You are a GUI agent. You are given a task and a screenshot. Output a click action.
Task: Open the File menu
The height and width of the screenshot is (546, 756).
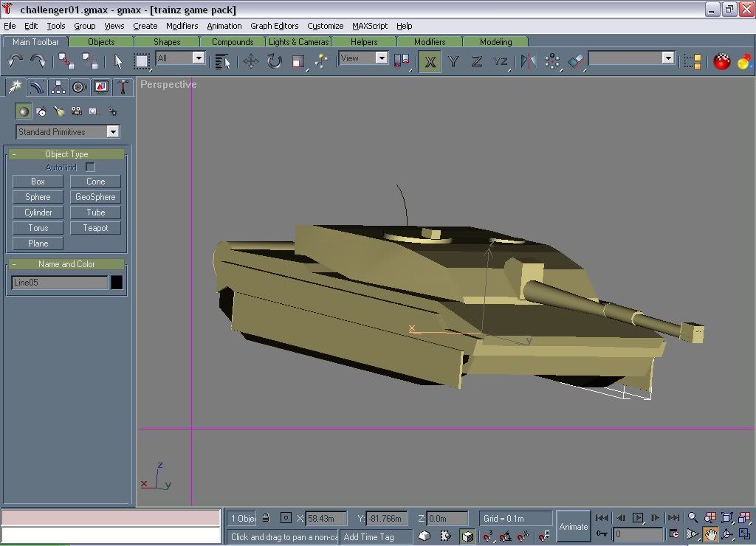click(10, 26)
